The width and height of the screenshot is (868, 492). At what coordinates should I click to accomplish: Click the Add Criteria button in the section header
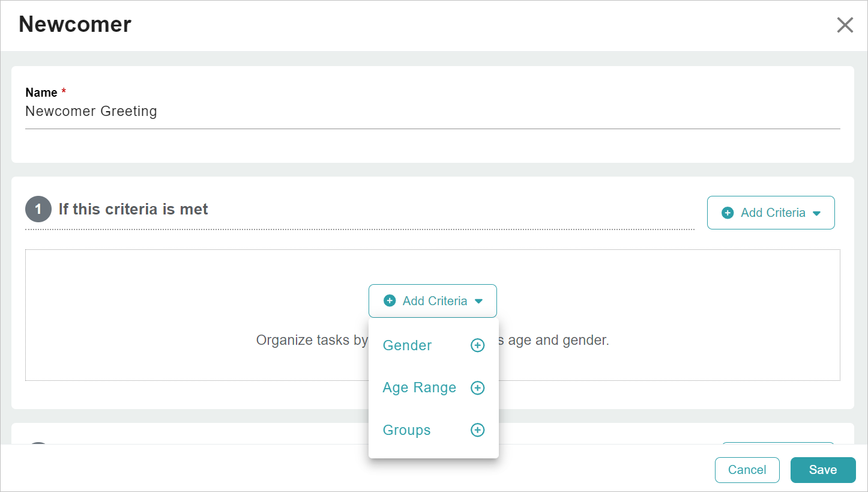tap(771, 212)
